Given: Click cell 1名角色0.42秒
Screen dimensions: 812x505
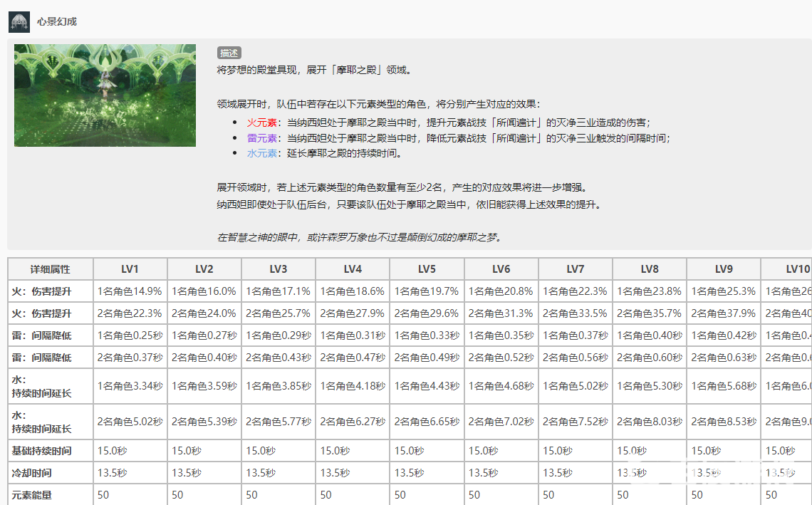Looking at the screenshot, I should (724, 335).
